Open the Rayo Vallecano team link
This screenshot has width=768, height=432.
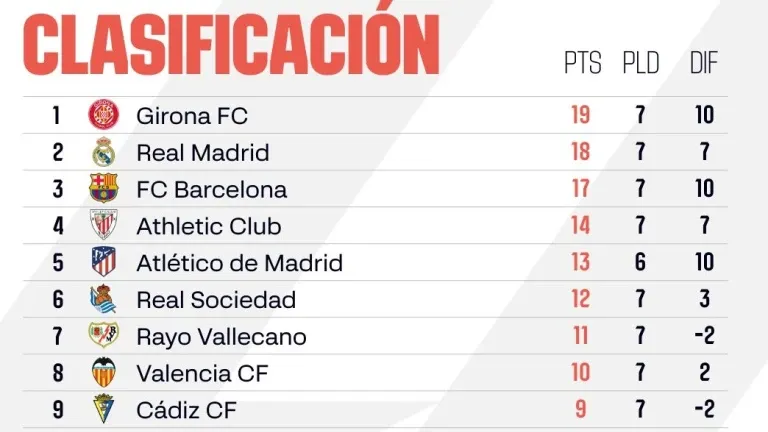tap(221, 337)
